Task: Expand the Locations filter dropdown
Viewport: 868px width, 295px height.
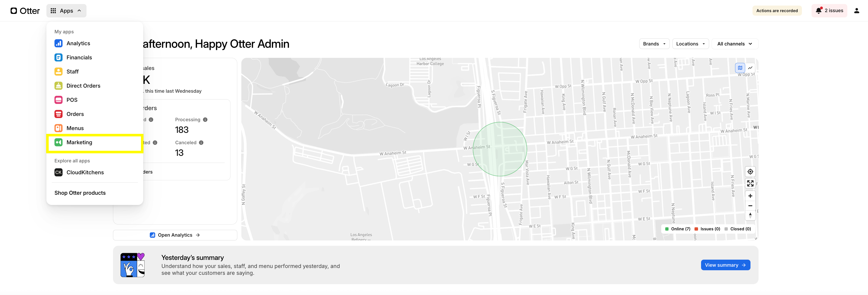Action: coord(690,44)
